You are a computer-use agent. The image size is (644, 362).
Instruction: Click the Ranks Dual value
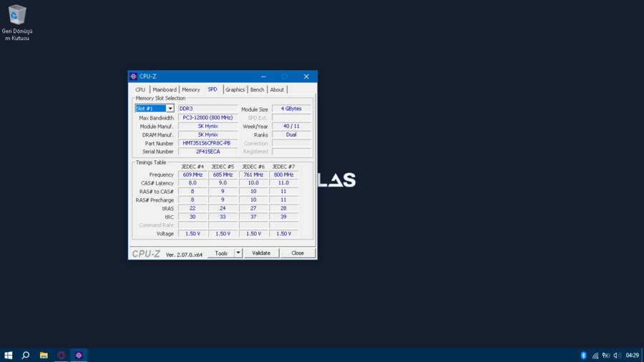pos(291,134)
